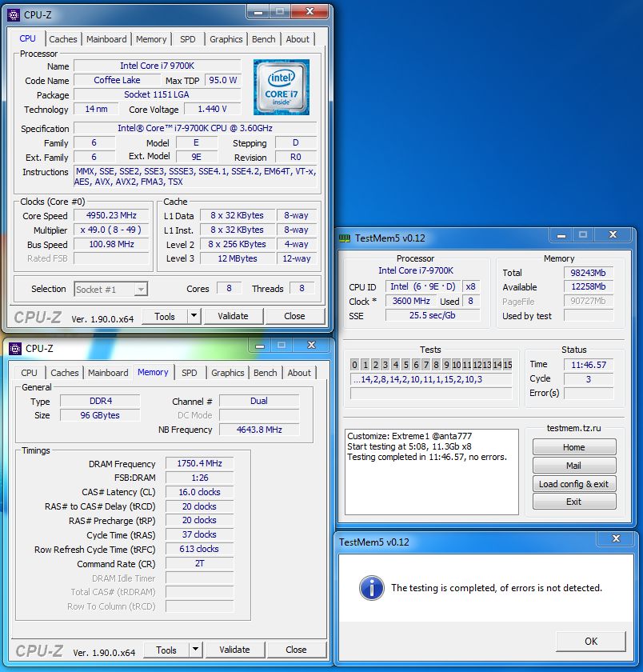
Task: Click the Level 3 cache value 12 MBytes
Action: click(x=238, y=258)
